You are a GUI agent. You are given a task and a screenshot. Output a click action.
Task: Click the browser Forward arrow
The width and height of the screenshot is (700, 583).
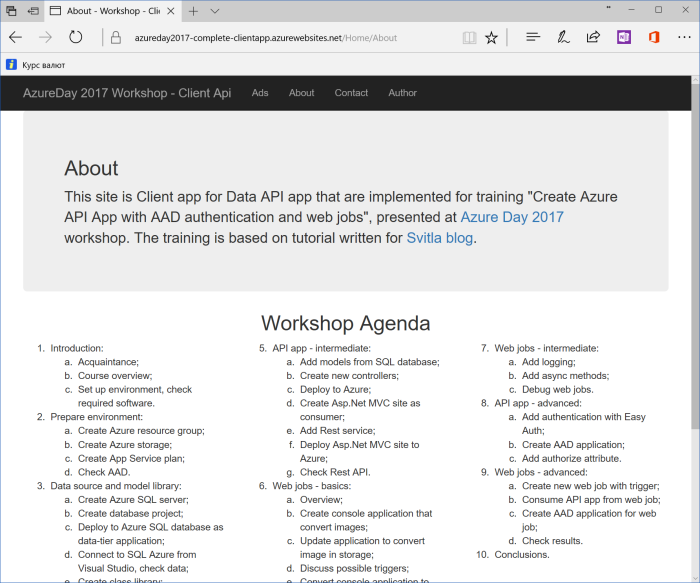46,37
